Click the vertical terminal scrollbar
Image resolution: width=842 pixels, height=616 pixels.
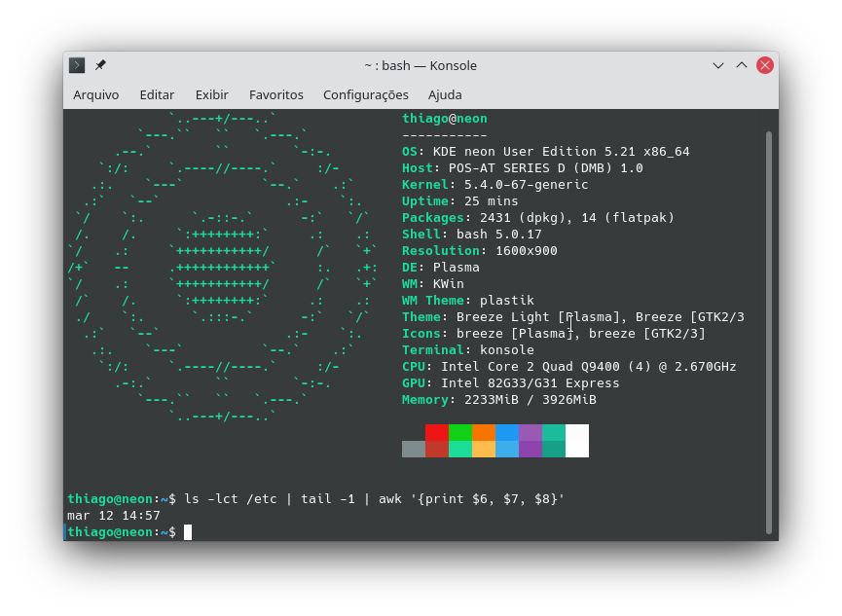click(x=769, y=331)
